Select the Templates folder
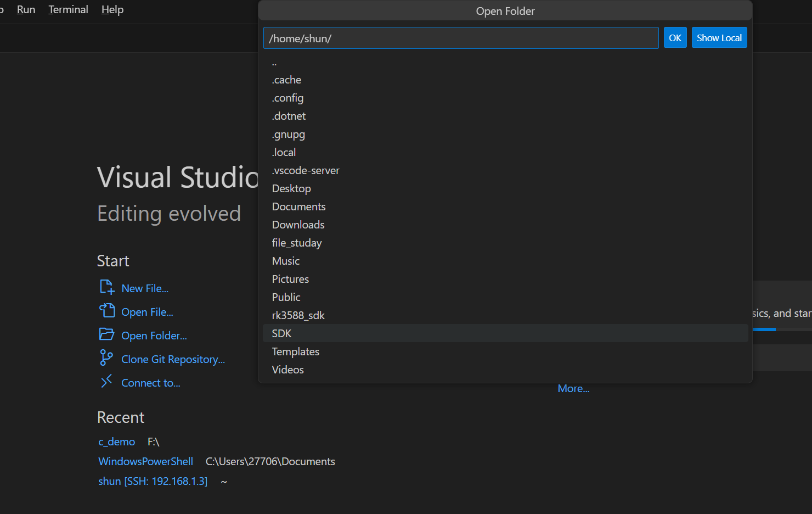This screenshot has width=812, height=514. pos(505,351)
